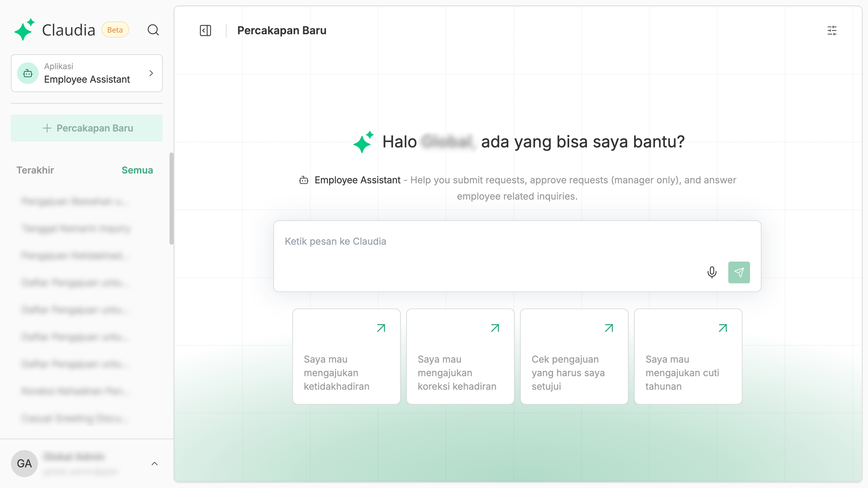Click chevron arrow next to Employee Assistant
Viewport: 868px width, 488px height.
click(x=151, y=73)
